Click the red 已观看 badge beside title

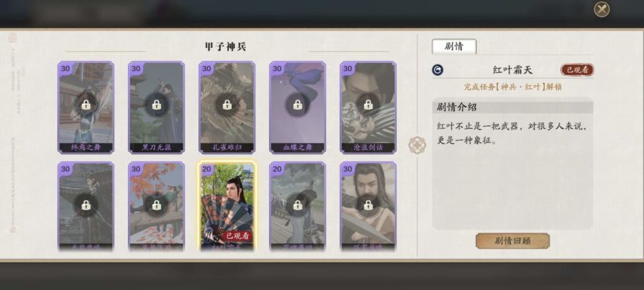coord(577,70)
